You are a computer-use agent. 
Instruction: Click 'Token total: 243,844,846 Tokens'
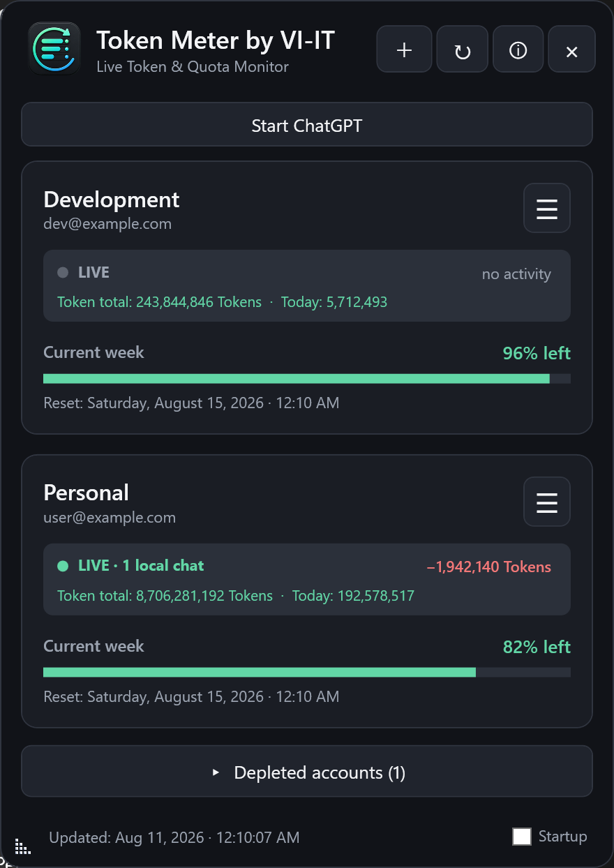pos(160,302)
